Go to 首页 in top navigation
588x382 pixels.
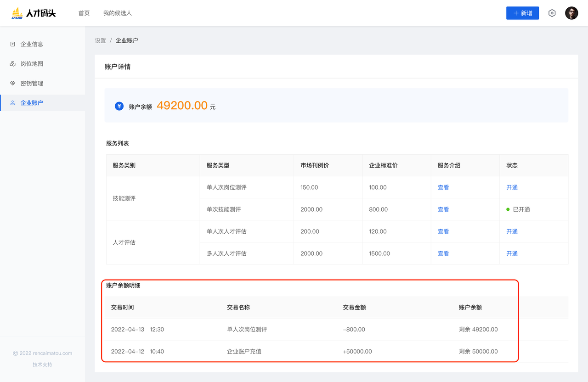pos(84,13)
